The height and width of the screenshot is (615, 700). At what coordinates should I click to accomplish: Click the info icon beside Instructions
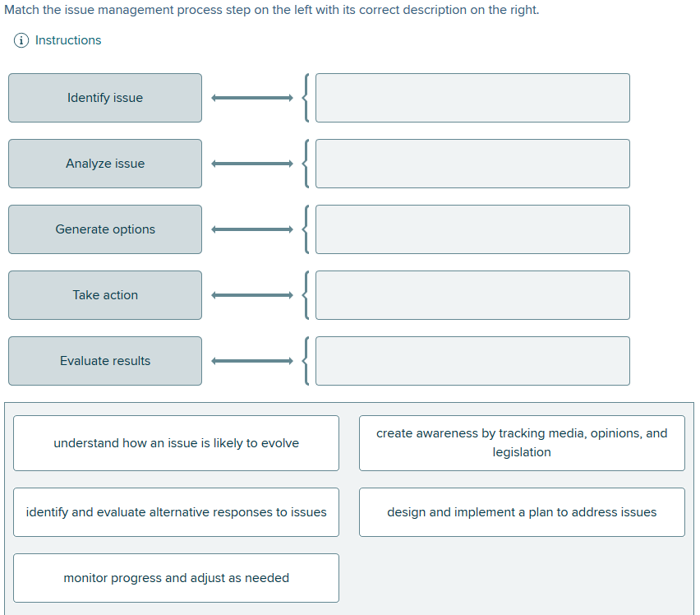click(18, 39)
